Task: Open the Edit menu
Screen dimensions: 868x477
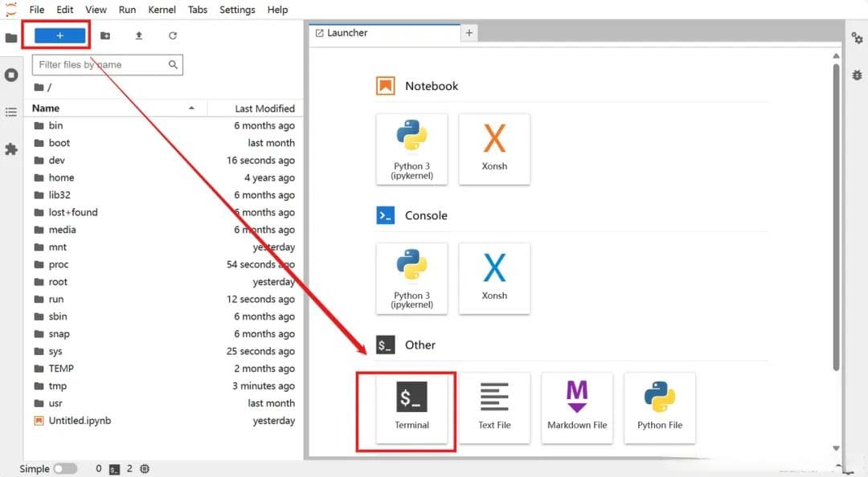Action: pyautogui.click(x=65, y=10)
